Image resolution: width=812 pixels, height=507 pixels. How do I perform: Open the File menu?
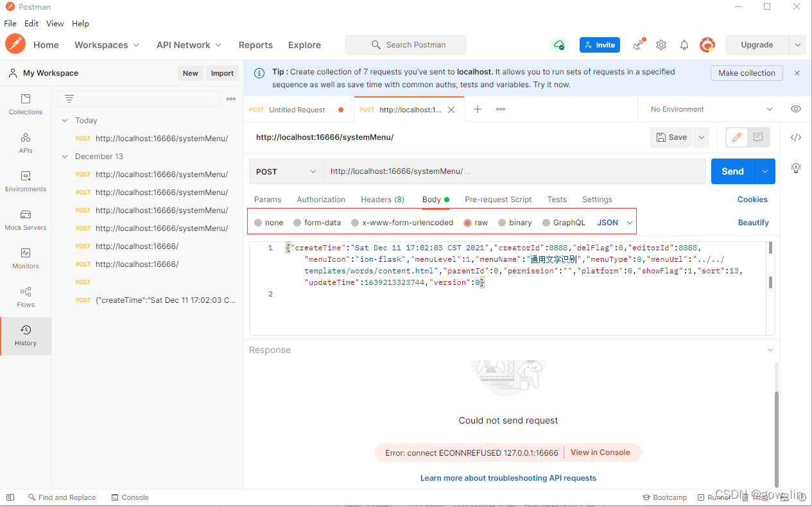pyautogui.click(x=10, y=23)
